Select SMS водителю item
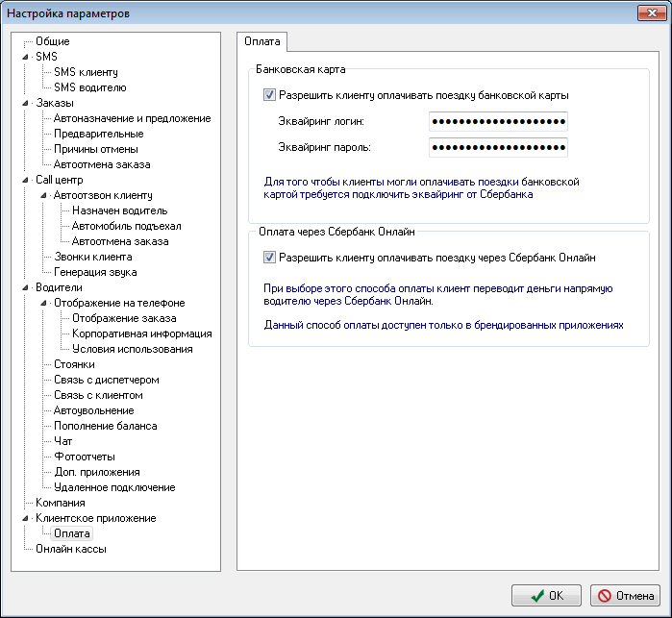The height and width of the screenshot is (618, 672). (90, 87)
